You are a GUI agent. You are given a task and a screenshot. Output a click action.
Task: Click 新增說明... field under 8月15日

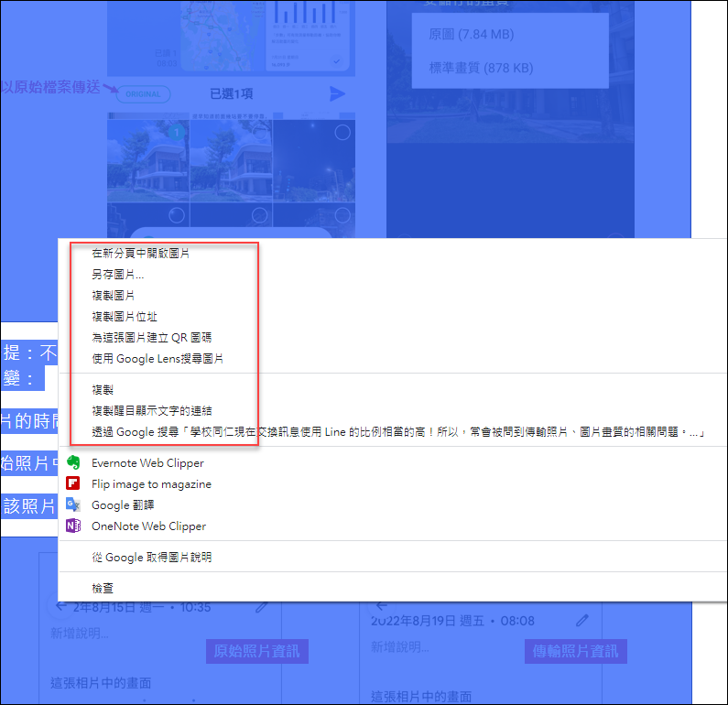tap(80, 633)
